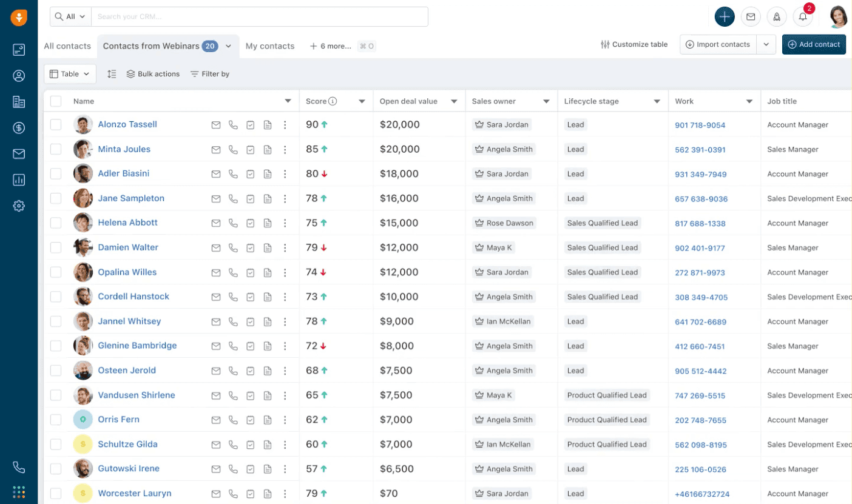Viewport: 852px width, 504px height.
Task: Click Import contacts button
Action: coord(719,44)
